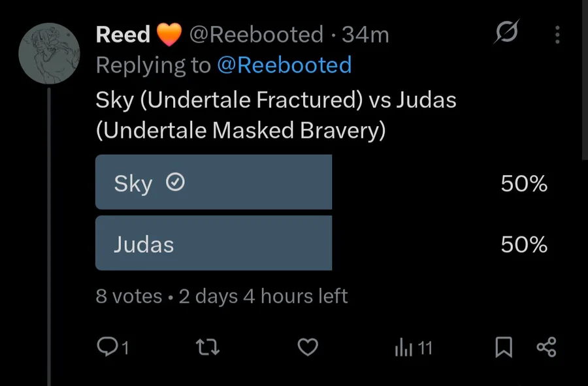Image resolution: width=588 pixels, height=386 pixels.
Task: Open the three-dot more options menu
Action: (557, 35)
